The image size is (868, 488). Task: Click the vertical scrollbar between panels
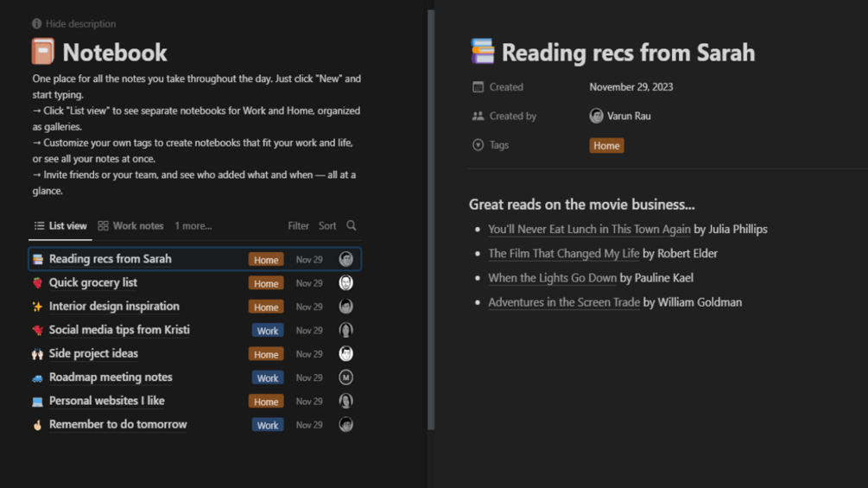point(431,219)
